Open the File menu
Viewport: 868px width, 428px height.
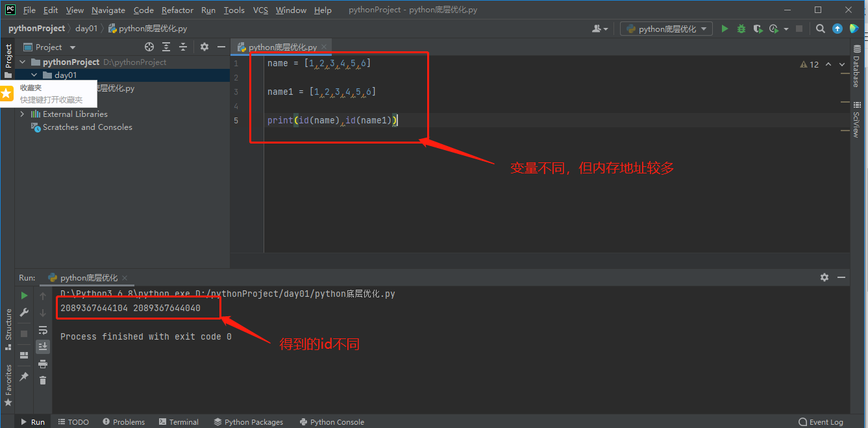pos(29,10)
